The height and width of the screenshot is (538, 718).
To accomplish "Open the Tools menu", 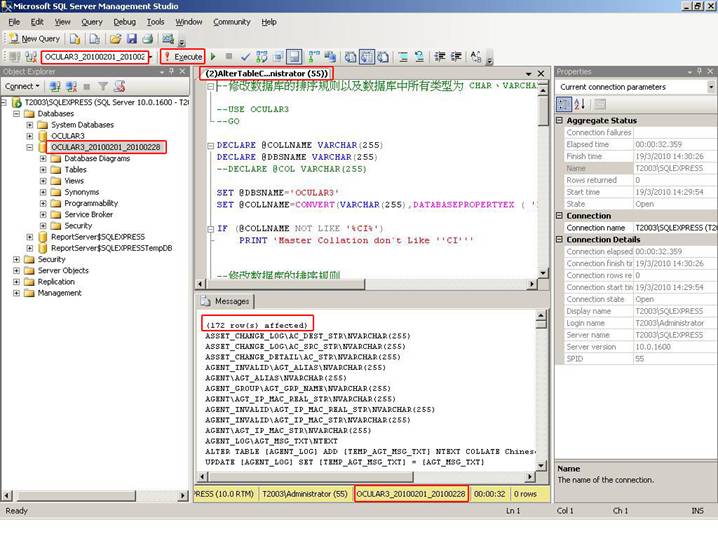I will (155, 22).
